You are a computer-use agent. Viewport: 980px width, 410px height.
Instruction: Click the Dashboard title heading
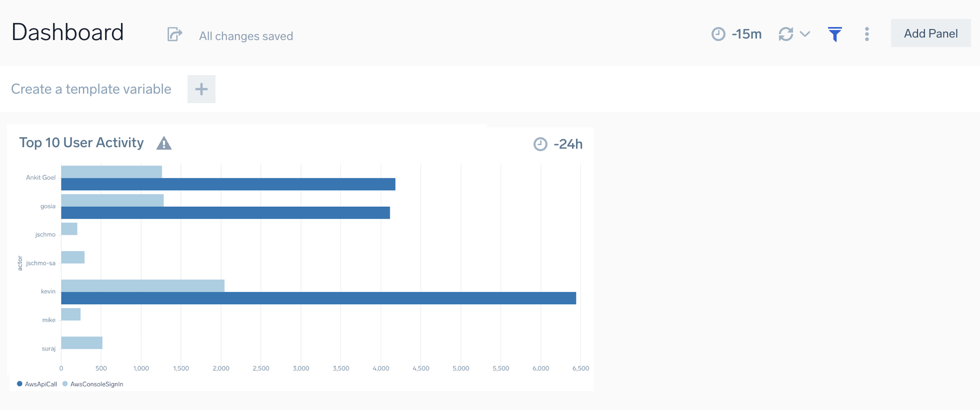67,33
